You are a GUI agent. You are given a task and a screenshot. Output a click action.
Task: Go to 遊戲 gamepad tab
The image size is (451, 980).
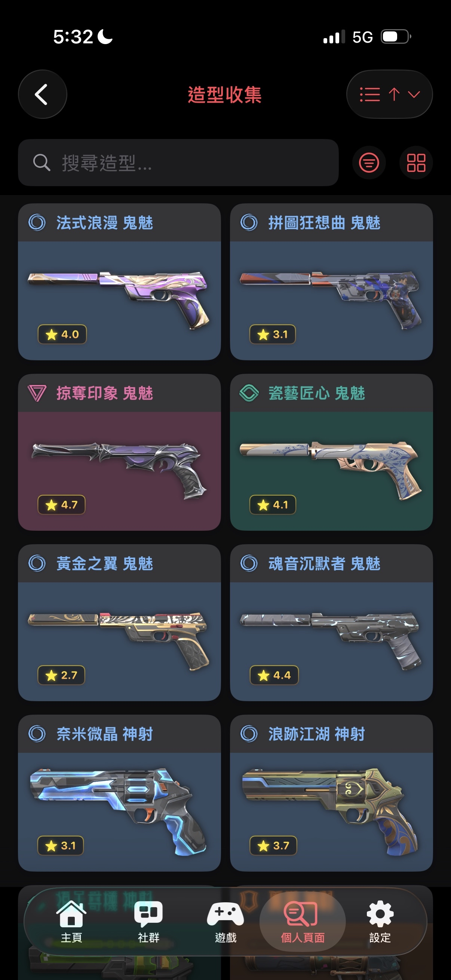point(225,921)
